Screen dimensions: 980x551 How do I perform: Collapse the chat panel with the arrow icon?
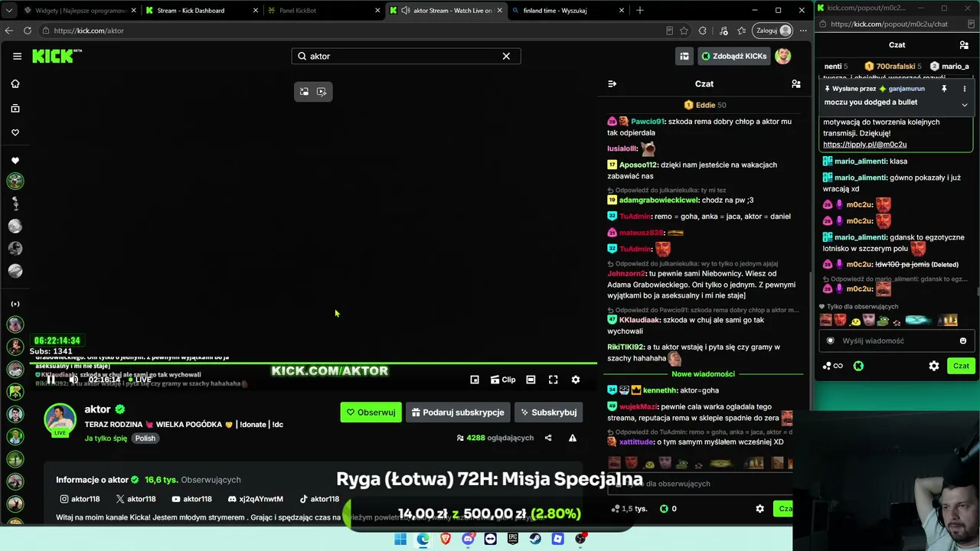click(612, 83)
